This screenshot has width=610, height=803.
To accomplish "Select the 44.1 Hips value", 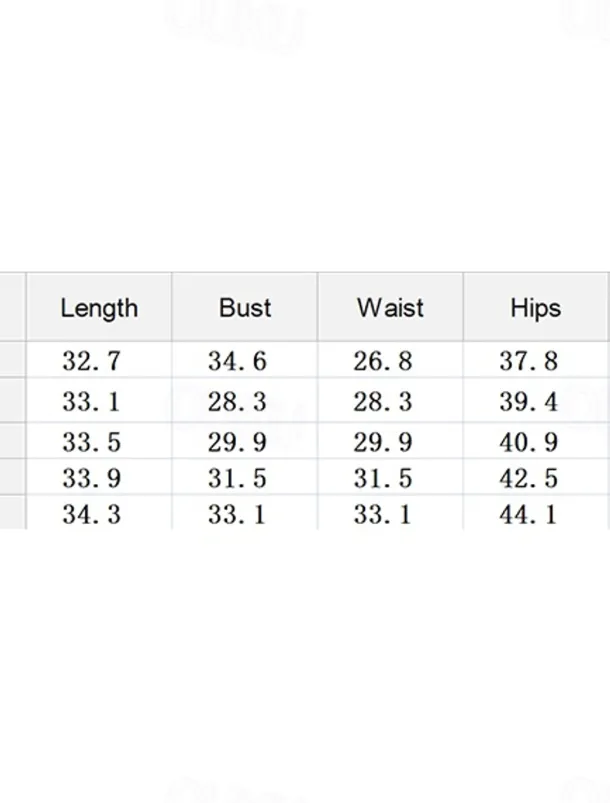I will point(528,514).
